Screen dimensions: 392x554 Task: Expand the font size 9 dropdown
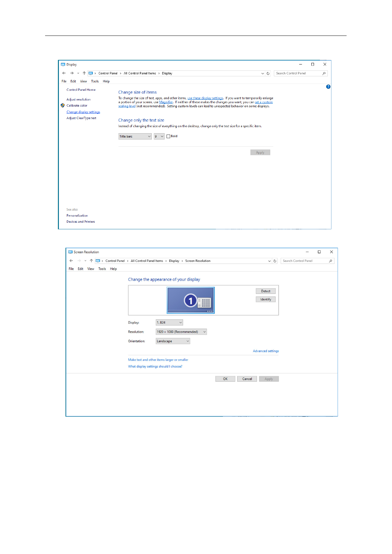coord(159,137)
